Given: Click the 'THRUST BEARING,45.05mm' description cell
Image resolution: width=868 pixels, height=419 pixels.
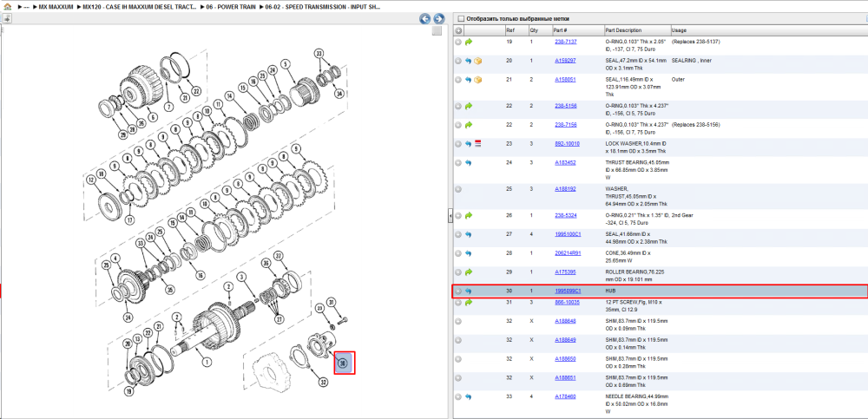Looking at the screenshot, I should tap(637, 170).
